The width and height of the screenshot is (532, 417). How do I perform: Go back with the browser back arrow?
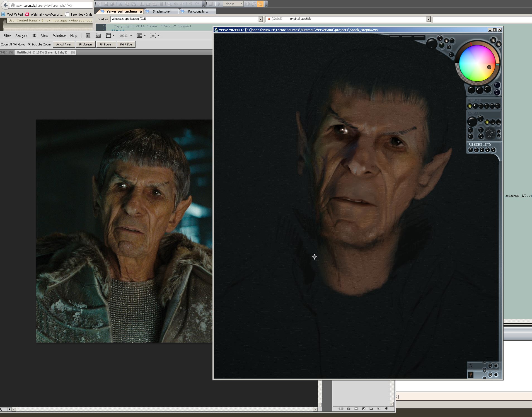pyautogui.click(x=6, y=5)
